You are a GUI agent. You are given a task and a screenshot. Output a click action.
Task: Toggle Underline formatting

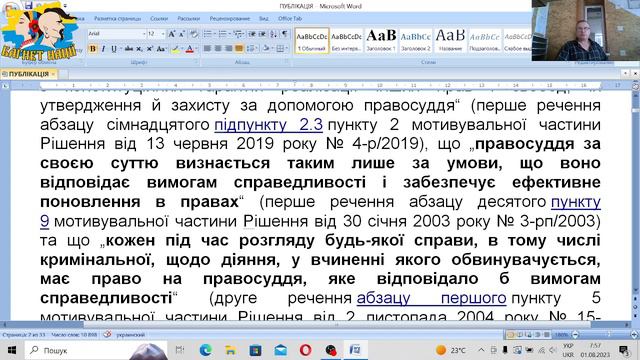pos(113,49)
